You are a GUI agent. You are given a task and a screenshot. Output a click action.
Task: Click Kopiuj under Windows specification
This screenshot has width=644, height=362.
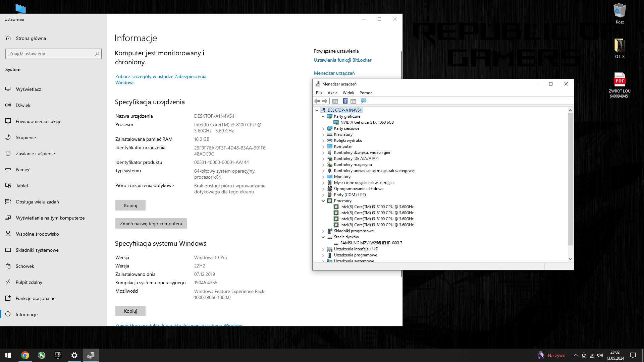130,311
